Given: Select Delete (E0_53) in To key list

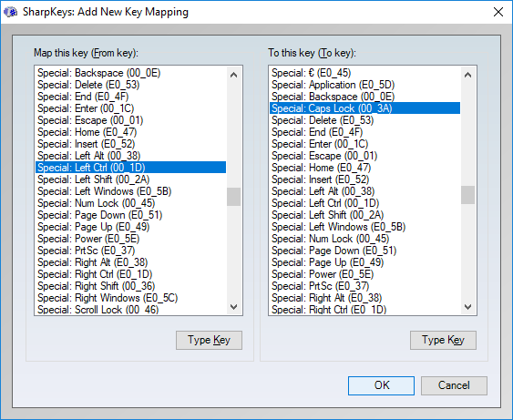Looking at the screenshot, I should coord(364,120).
